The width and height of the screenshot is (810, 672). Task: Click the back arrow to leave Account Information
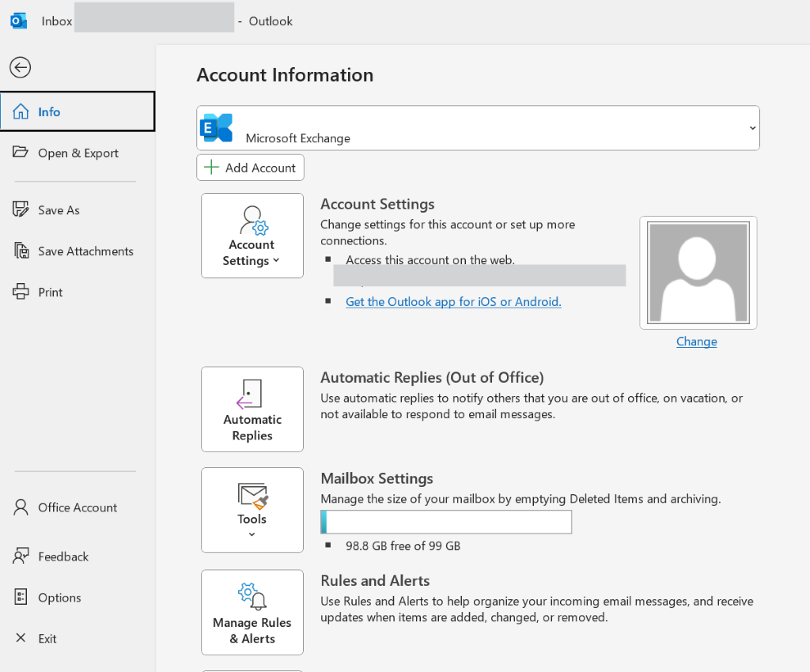click(x=20, y=67)
